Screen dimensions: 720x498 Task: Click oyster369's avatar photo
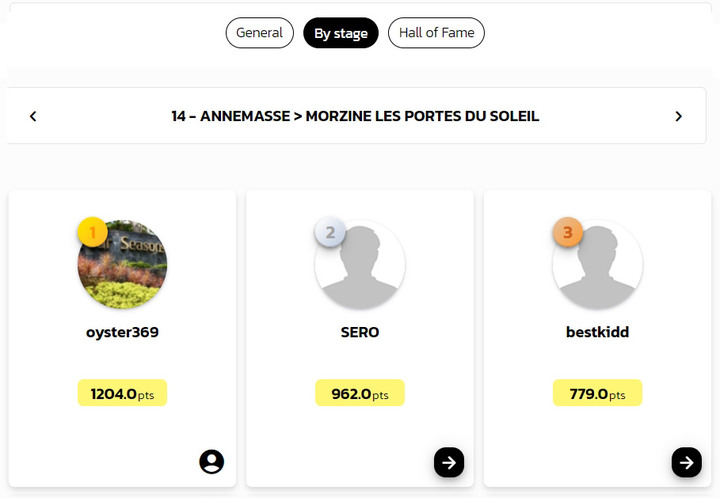point(122,264)
